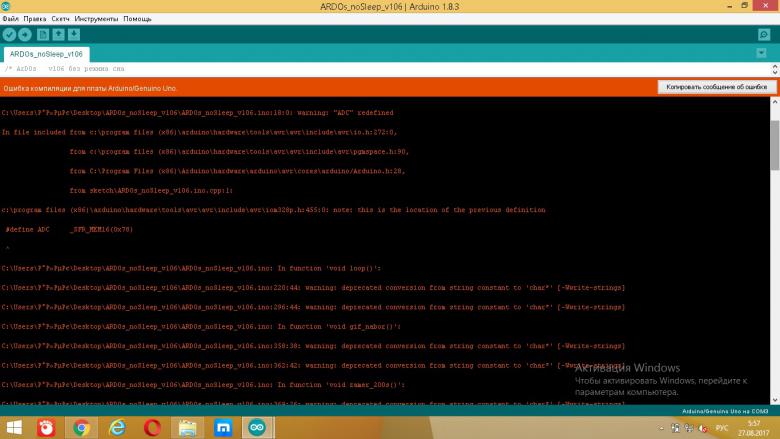Create a new sketch with the New icon
780x439 pixels.
[43, 34]
